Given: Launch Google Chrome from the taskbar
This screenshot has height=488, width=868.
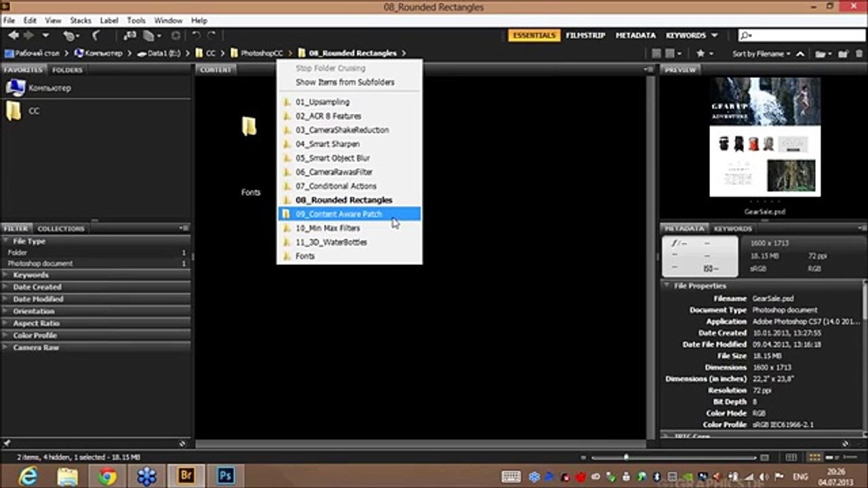Looking at the screenshot, I should point(106,476).
